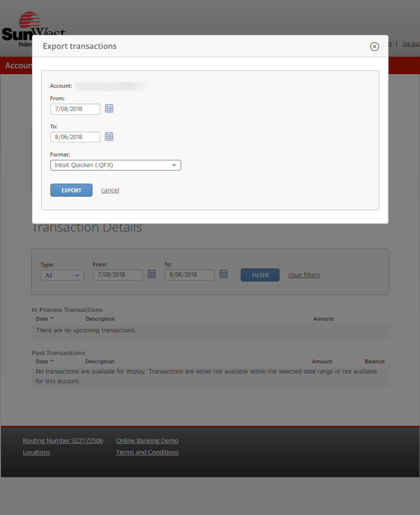The height and width of the screenshot is (515, 420).
Task: Open the Type dropdown set to All
Action: [x=62, y=275]
